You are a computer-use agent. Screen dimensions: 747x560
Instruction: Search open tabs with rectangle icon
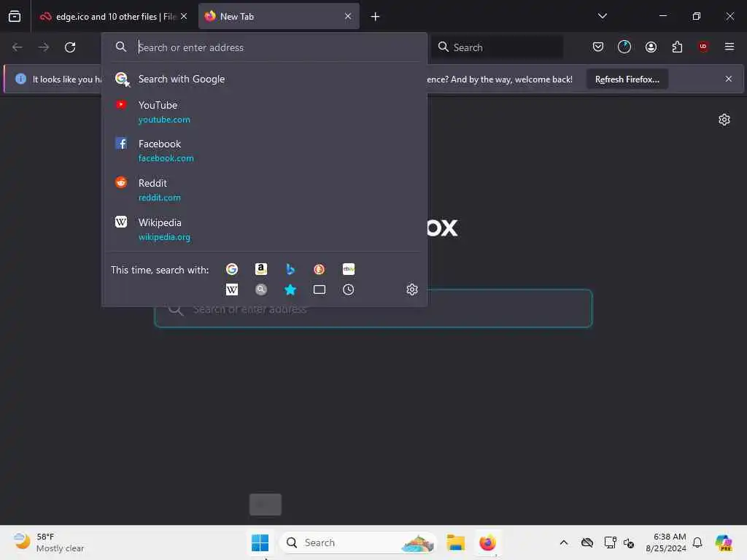pos(320,289)
